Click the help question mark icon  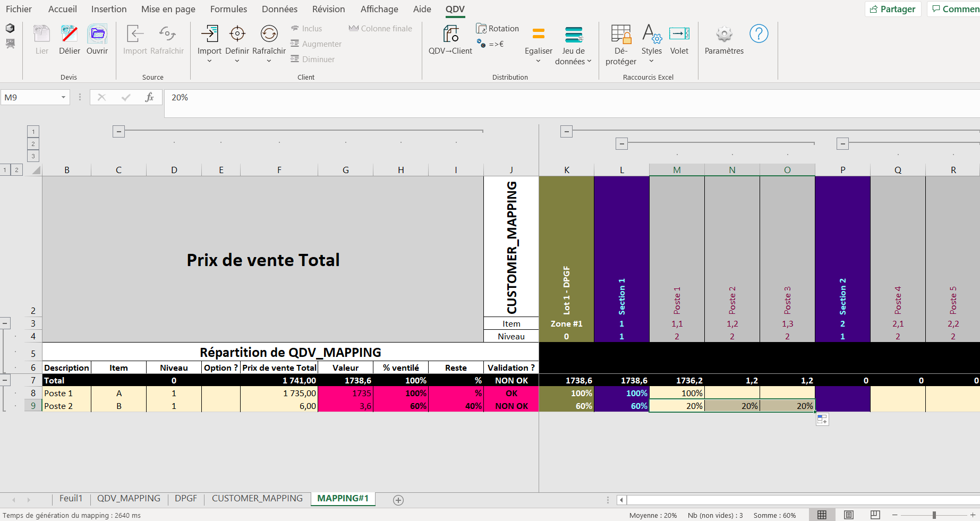click(x=759, y=34)
